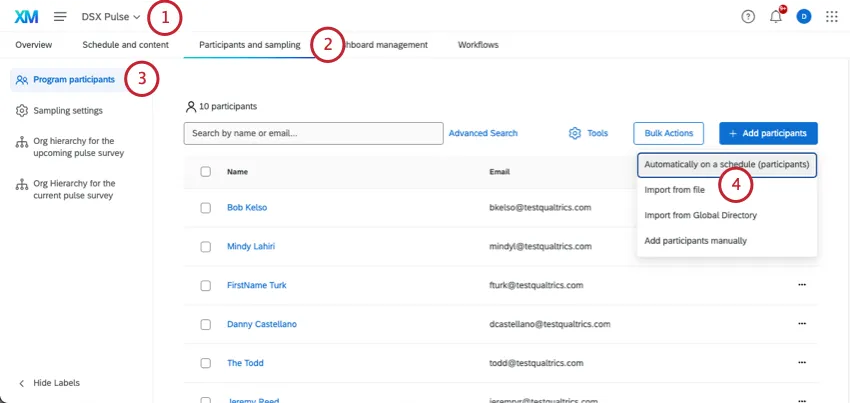Click the user account avatar
The width and height of the screenshot is (850, 403).
(804, 17)
